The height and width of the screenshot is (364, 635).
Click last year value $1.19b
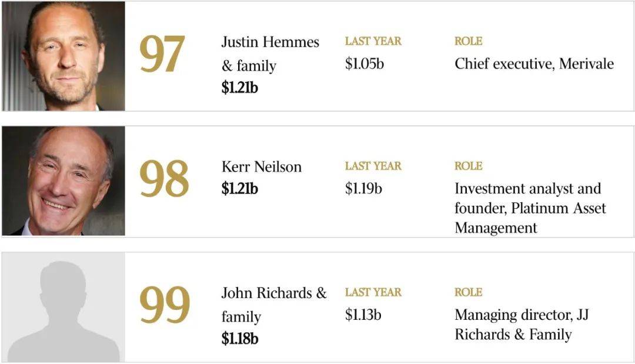tap(363, 189)
